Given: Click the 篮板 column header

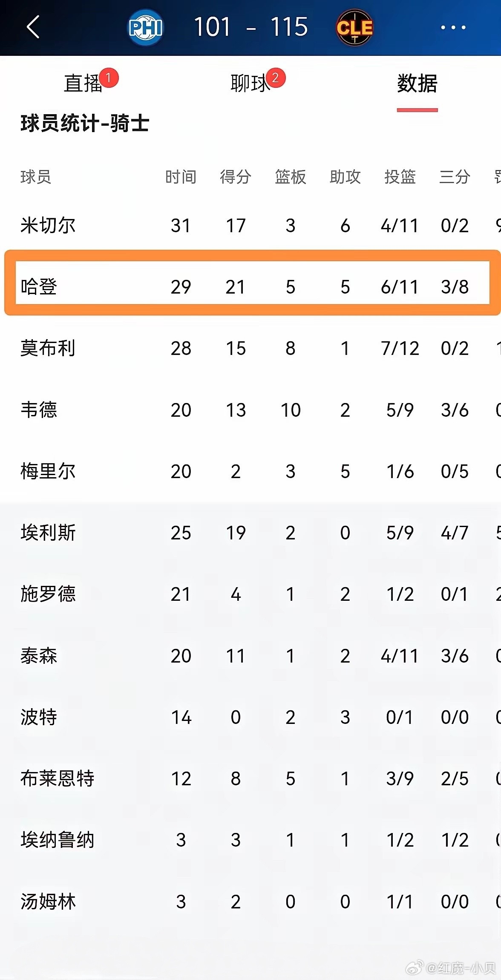Looking at the screenshot, I should (x=290, y=177).
